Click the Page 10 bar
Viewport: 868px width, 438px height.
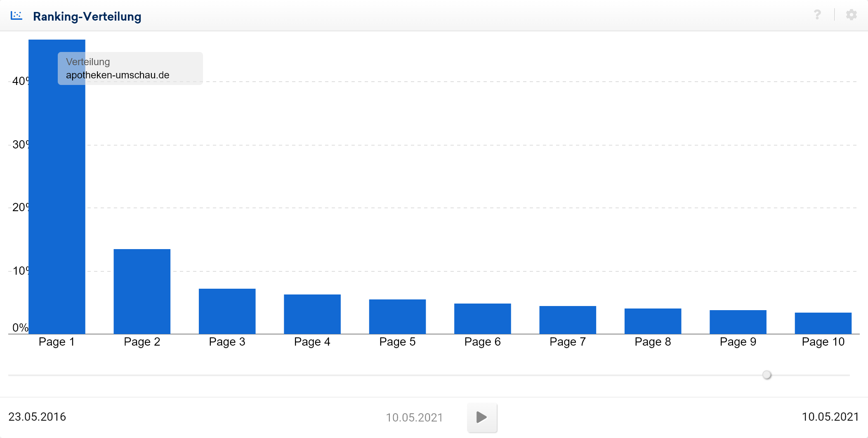pyautogui.click(x=823, y=323)
